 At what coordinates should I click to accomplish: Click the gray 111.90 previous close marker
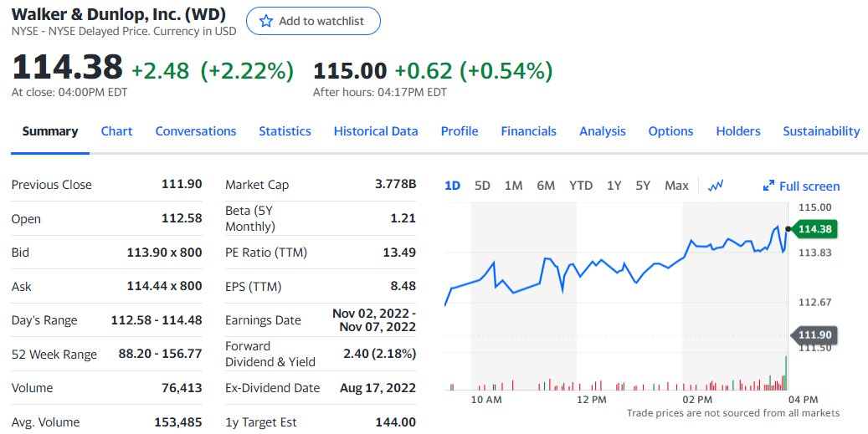[814, 335]
